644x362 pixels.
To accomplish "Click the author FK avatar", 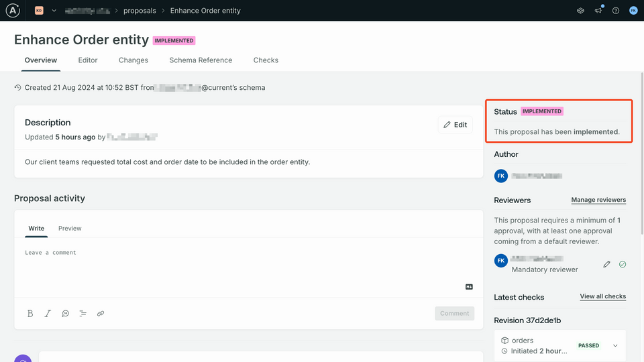I will tap(501, 176).
